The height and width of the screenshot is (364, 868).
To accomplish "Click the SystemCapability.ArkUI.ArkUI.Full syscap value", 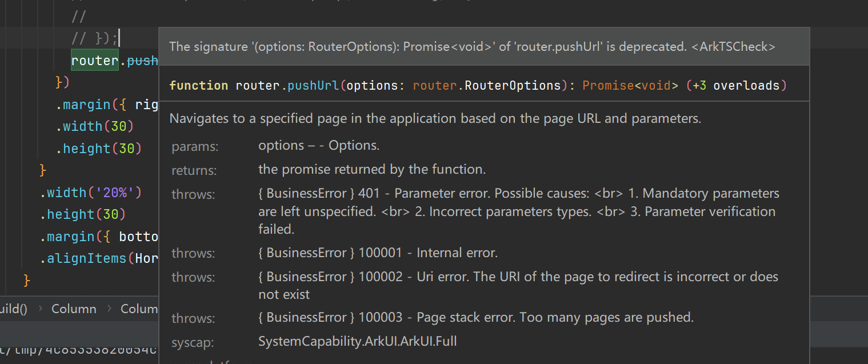I will point(357,342).
